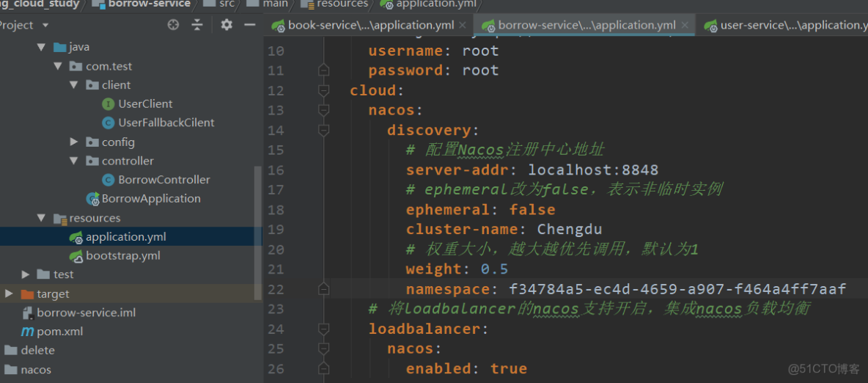Collapse all via the Project toolbar icon

point(198,25)
